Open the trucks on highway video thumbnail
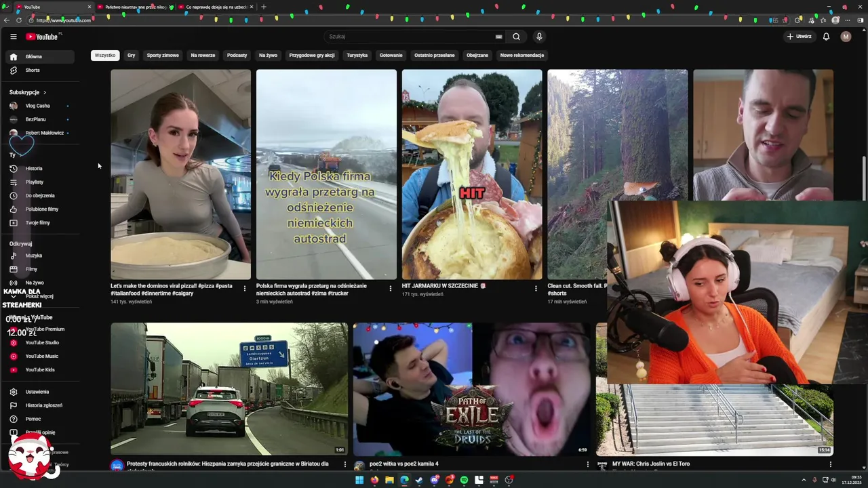Screen dimensions: 868x488 [229, 389]
